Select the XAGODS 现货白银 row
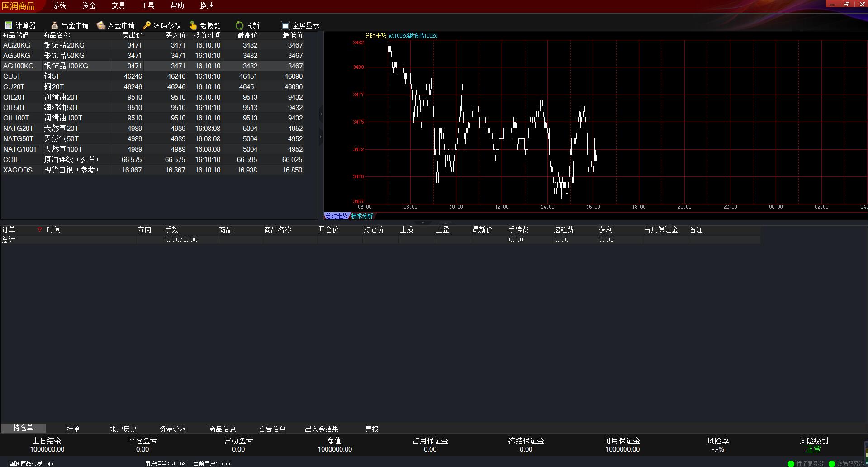The height and width of the screenshot is (467, 868). pos(152,170)
